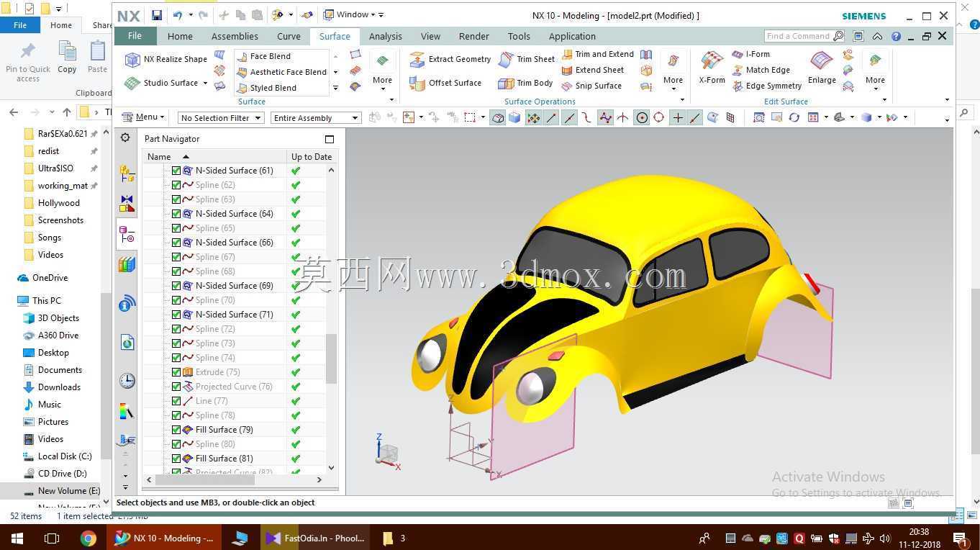Click the Part Navigator vertical scrollbar thumb

point(331,359)
